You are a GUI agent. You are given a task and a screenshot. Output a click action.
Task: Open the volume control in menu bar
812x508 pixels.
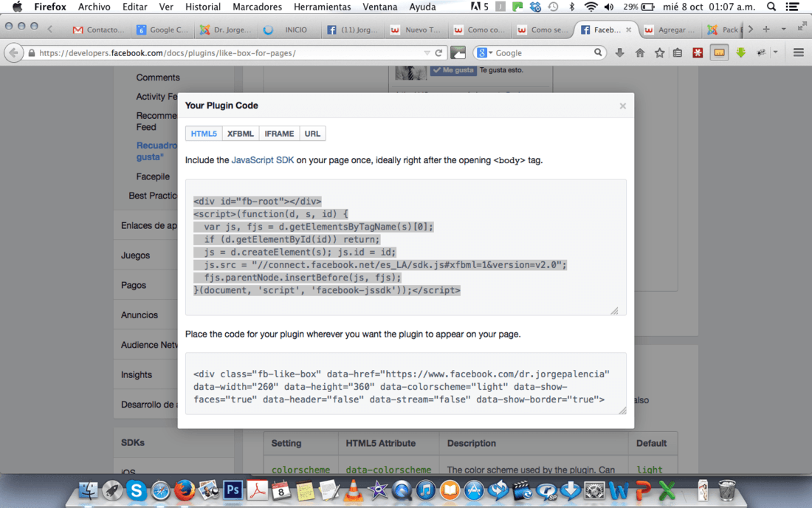pyautogui.click(x=609, y=7)
